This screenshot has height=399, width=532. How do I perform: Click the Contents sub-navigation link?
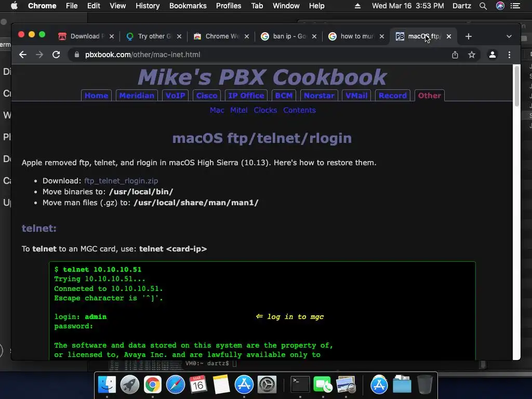point(300,110)
